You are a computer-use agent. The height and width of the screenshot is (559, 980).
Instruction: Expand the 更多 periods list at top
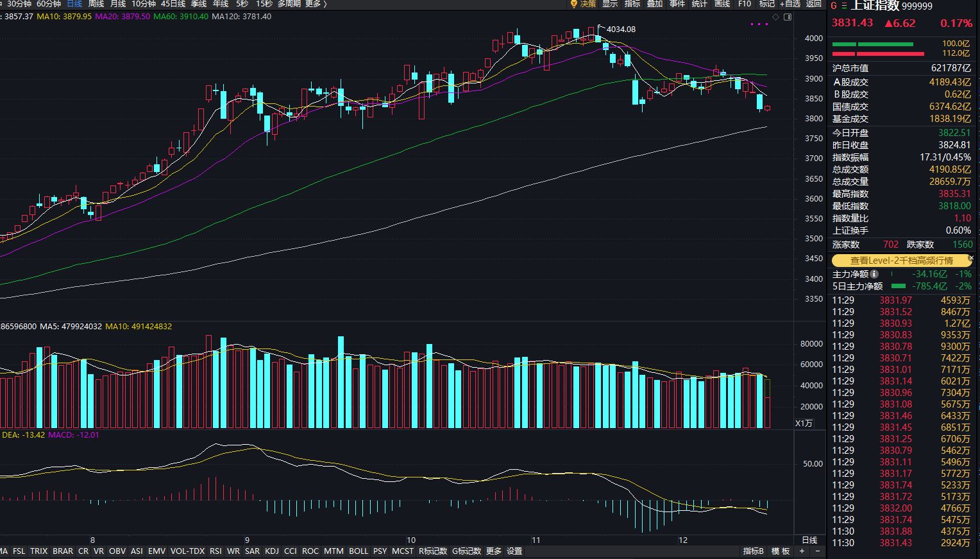tap(315, 4)
